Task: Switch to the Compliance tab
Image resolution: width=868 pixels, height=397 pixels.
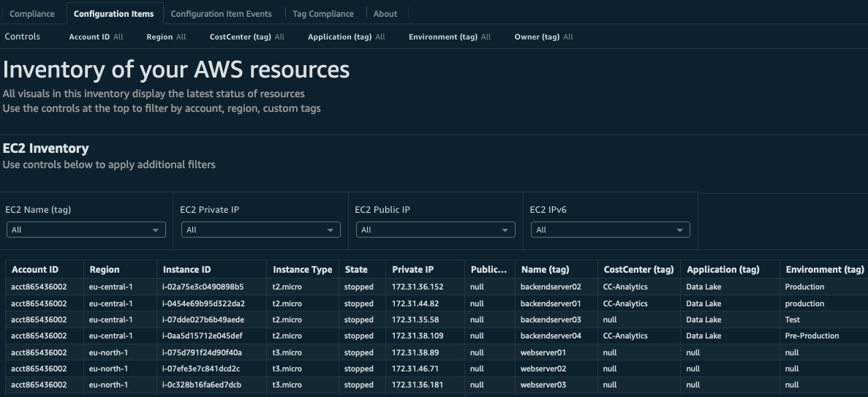Action: pos(32,14)
